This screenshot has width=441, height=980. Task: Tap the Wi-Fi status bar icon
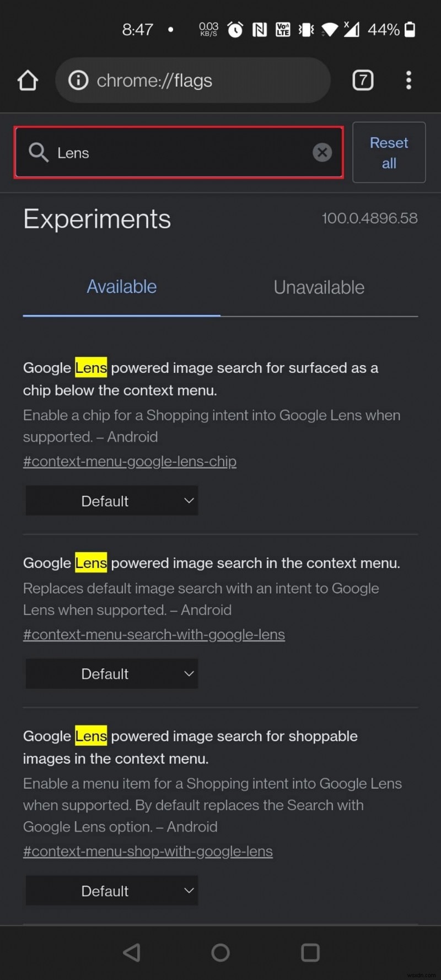pos(329,29)
